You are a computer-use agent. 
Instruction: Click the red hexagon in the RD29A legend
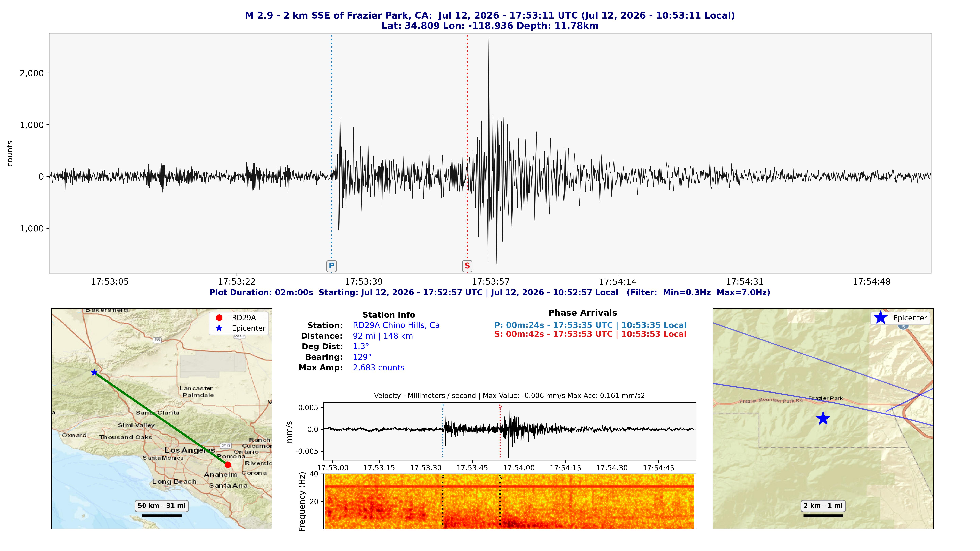[219, 318]
